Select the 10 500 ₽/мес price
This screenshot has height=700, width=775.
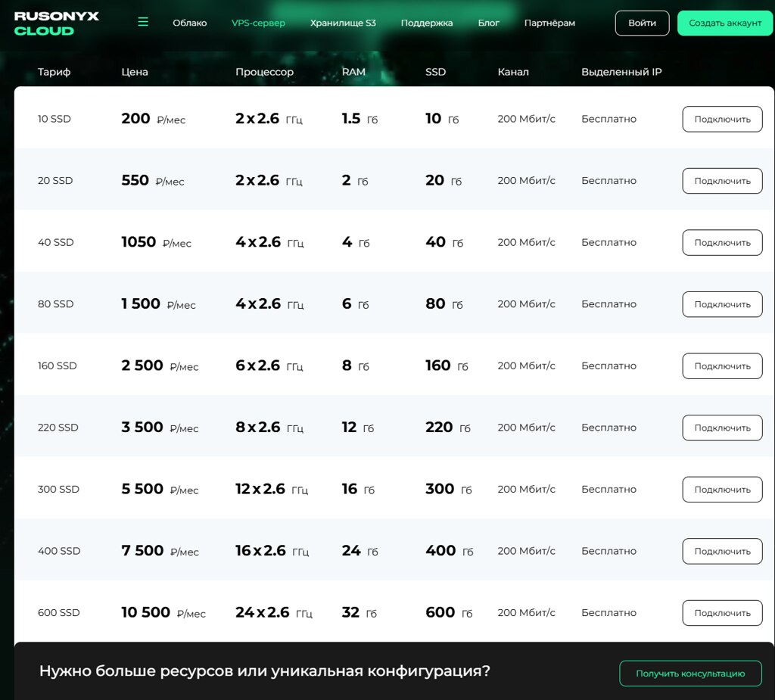163,612
